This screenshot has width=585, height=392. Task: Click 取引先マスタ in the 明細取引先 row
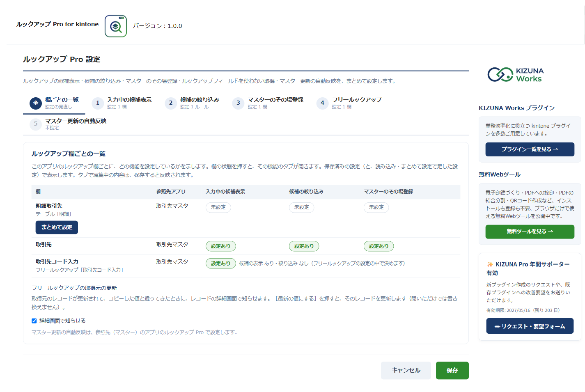pos(172,206)
